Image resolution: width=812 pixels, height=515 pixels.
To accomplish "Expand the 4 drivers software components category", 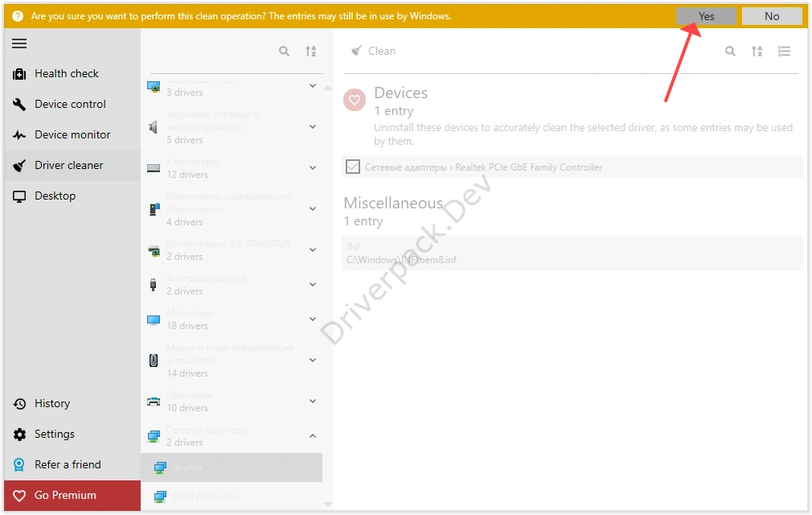I will (313, 208).
